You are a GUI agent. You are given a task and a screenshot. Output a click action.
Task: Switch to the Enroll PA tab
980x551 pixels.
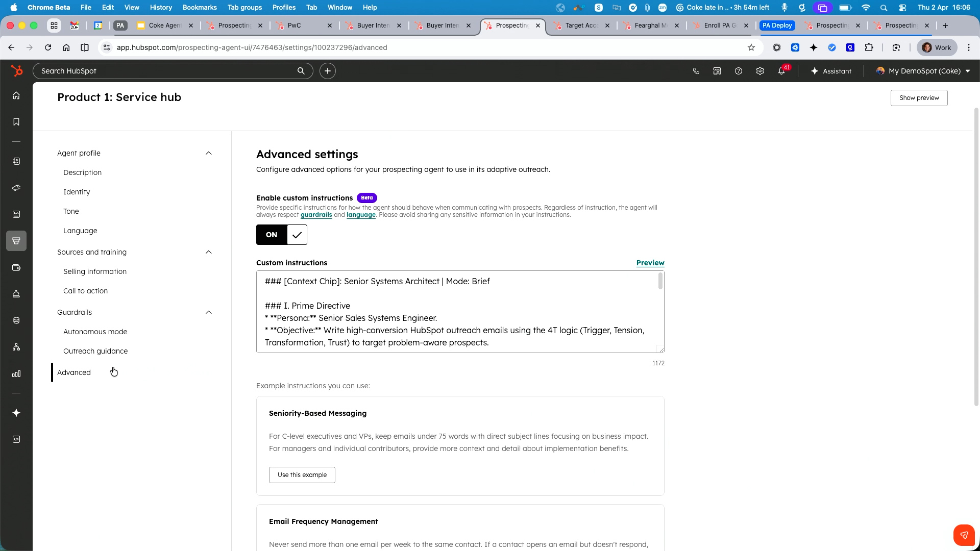tap(717, 25)
